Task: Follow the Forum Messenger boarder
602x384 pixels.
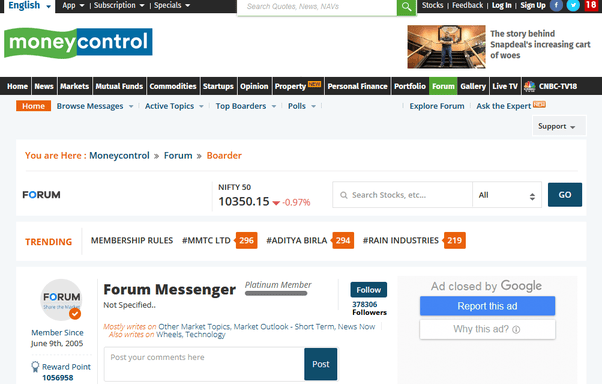Action: pyautogui.click(x=369, y=290)
